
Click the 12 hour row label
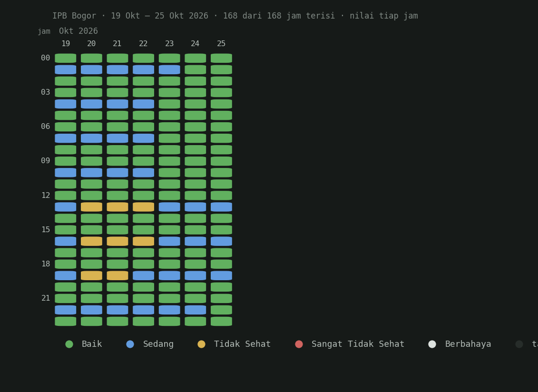(x=46, y=196)
